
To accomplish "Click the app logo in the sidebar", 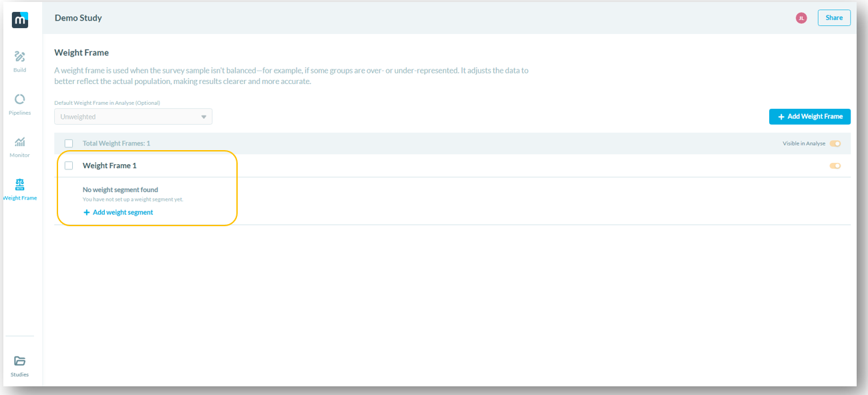I will click(x=20, y=20).
